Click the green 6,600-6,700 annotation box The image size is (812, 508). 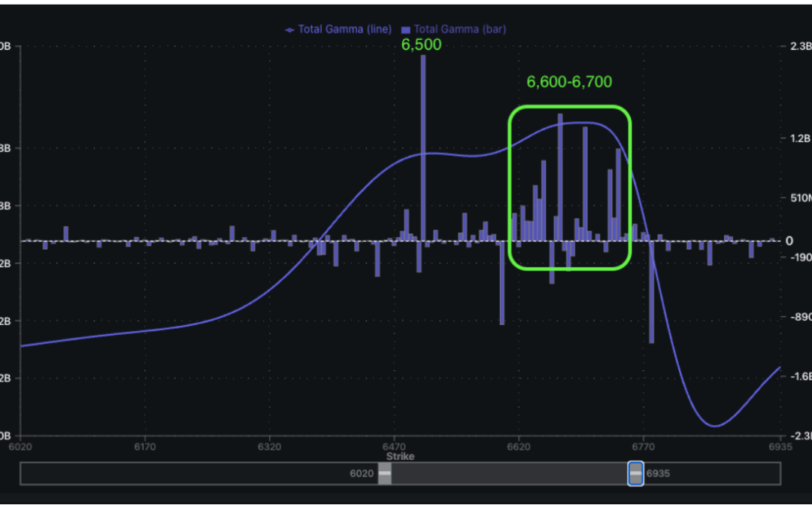pos(570,188)
